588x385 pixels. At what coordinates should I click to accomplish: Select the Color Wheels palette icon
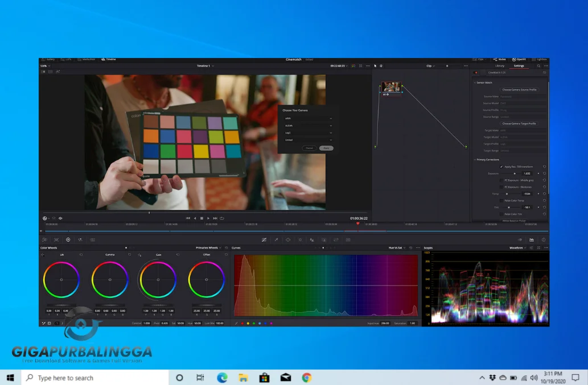(x=68, y=239)
